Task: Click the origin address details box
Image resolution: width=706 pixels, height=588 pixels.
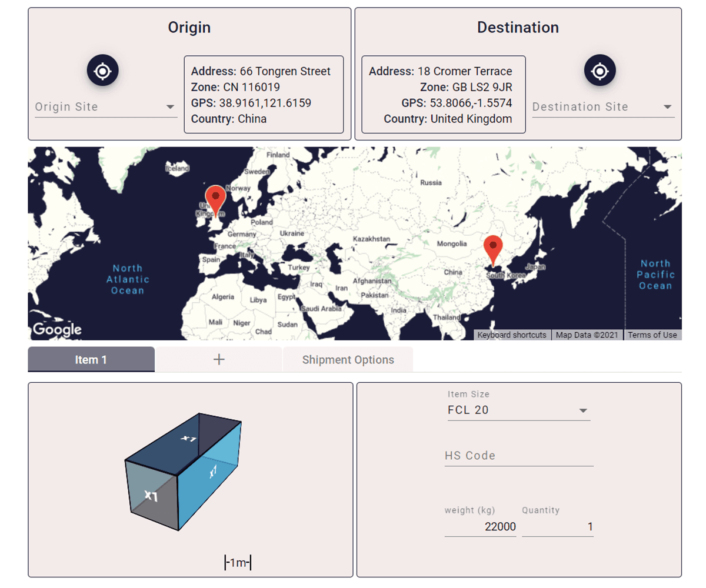Action: click(x=264, y=95)
